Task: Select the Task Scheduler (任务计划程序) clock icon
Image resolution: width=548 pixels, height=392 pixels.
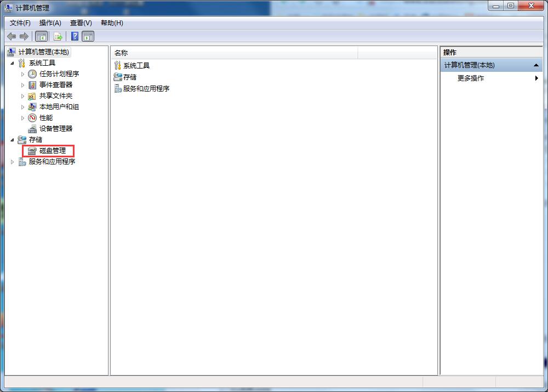Action: tap(32, 73)
